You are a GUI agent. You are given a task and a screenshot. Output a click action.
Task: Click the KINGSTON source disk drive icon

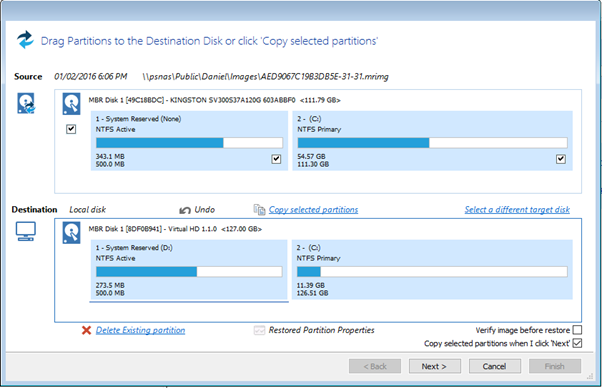71,104
